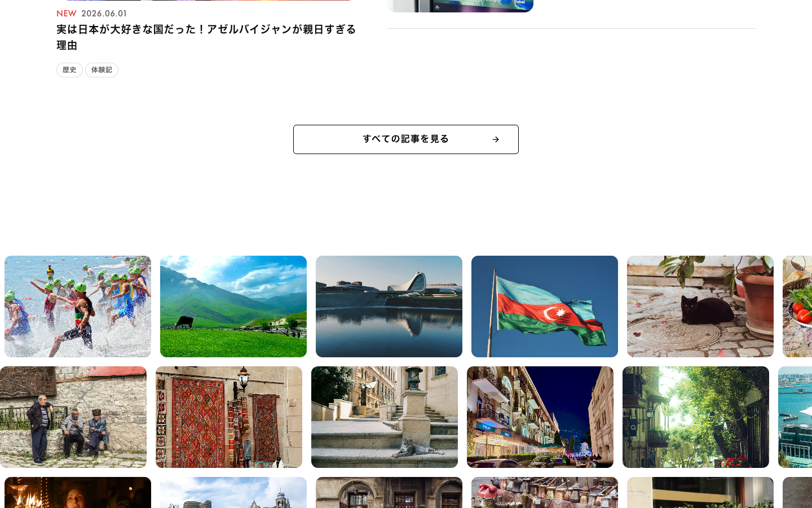Open the Heydar Aliyev Center reflection photo

click(389, 306)
